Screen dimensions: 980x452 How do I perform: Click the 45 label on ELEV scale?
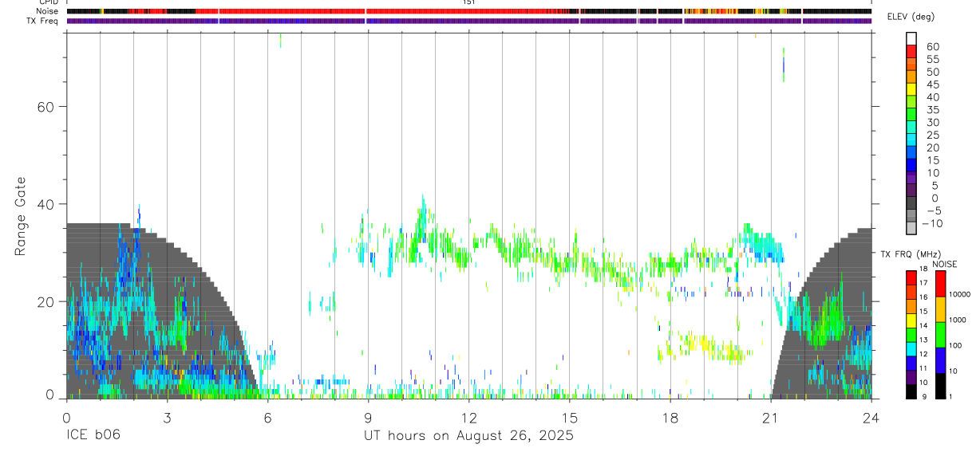tap(932, 85)
